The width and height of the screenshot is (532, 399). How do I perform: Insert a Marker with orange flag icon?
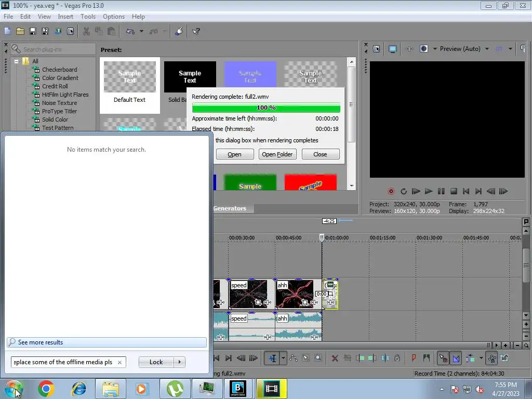(x=414, y=358)
